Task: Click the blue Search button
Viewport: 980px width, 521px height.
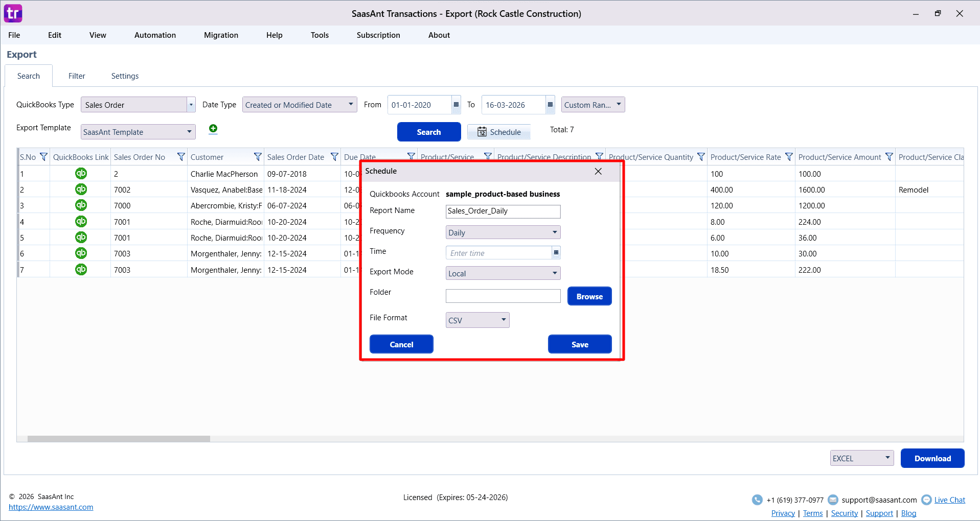Action: pos(429,132)
